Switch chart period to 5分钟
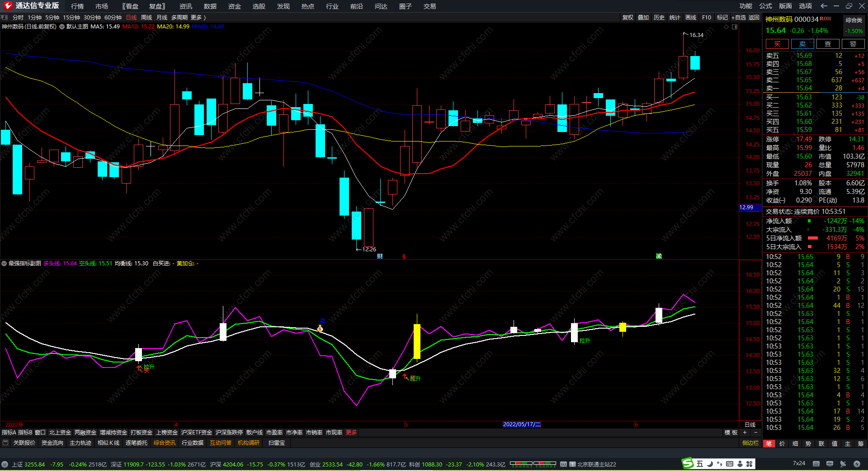This screenshot has width=868, height=471. [x=52, y=17]
